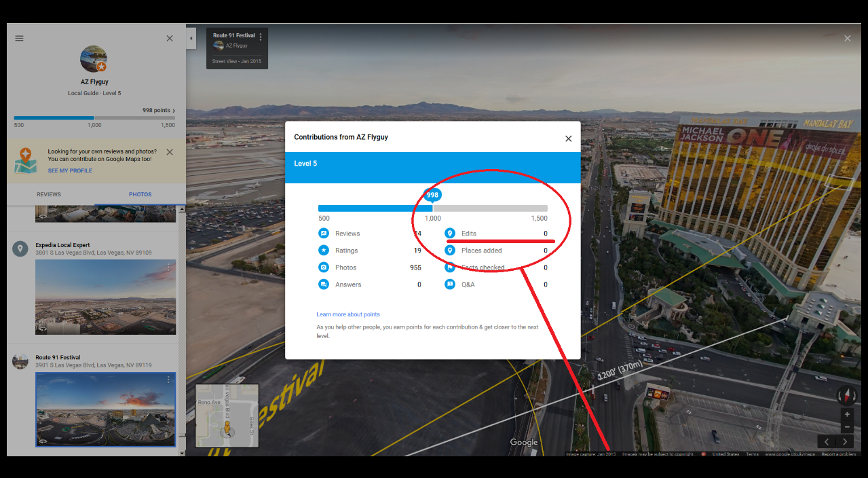
Task: Click the Expedia Local Expert pin icon
Action: tap(20, 249)
